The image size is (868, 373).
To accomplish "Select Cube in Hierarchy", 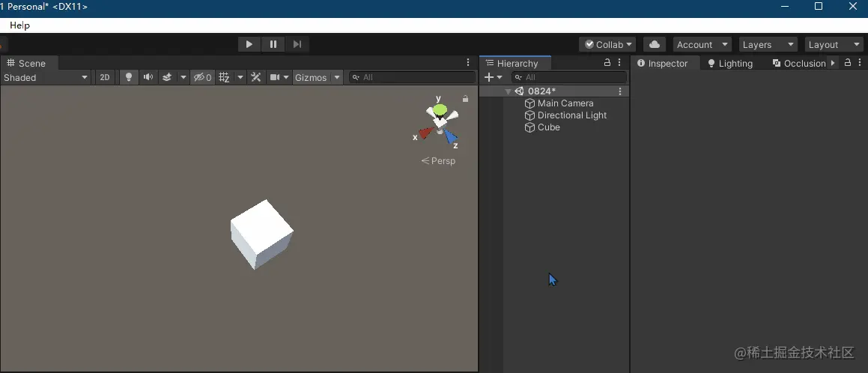I will click(x=549, y=127).
